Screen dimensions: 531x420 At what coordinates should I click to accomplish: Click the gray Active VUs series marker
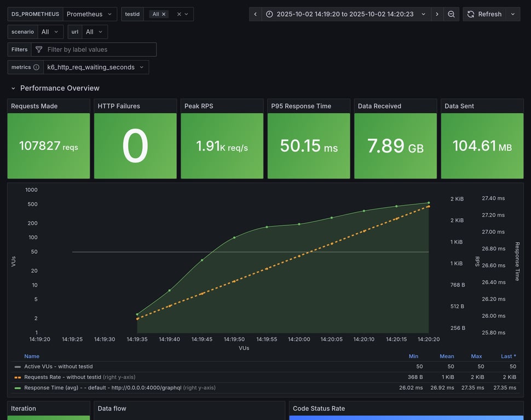coord(18,366)
